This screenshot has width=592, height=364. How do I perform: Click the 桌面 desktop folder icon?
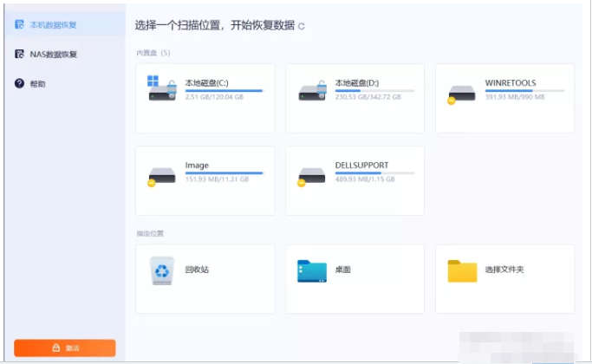[x=312, y=271]
